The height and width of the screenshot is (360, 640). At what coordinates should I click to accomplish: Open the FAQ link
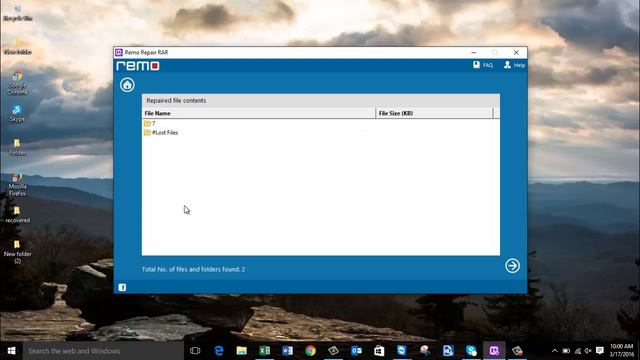tap(483, 65)
